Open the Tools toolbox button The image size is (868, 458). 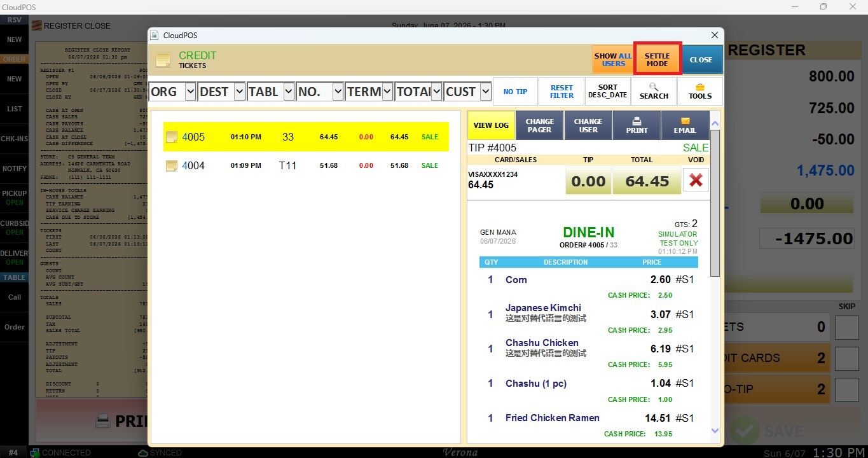[x=700, y=92]
